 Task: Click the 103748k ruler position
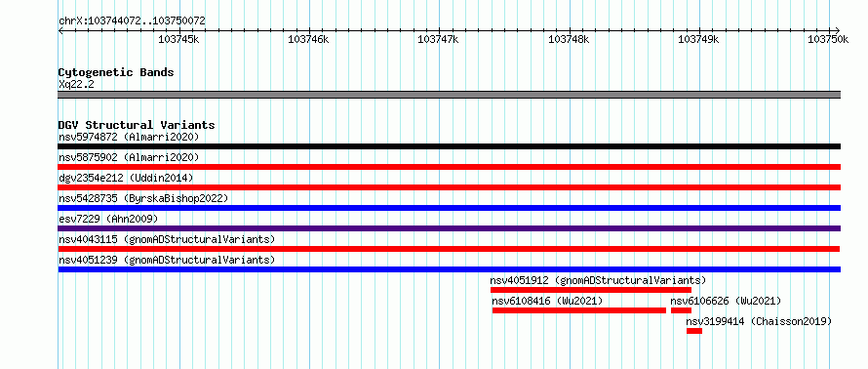[x=569, y=39]
